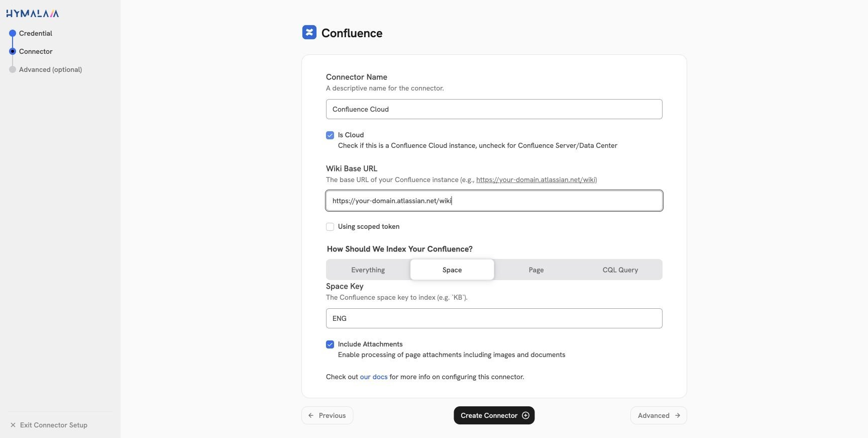
Task: Open the our docs link
Action: (x=374, y=377)
